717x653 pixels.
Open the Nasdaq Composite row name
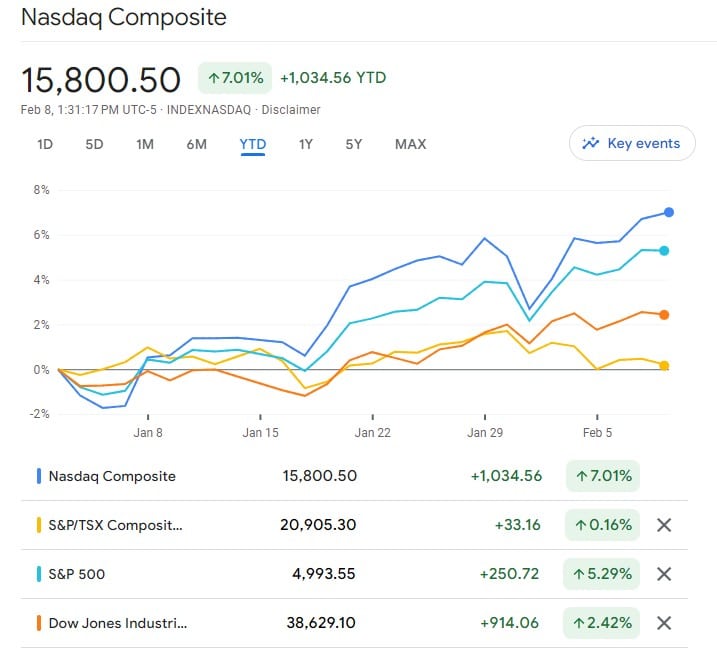(x=112, y=476)
